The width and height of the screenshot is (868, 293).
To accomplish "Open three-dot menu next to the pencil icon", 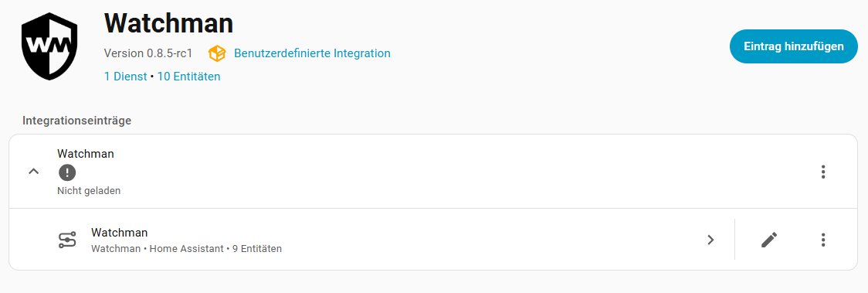I will (x=823, y=240).
